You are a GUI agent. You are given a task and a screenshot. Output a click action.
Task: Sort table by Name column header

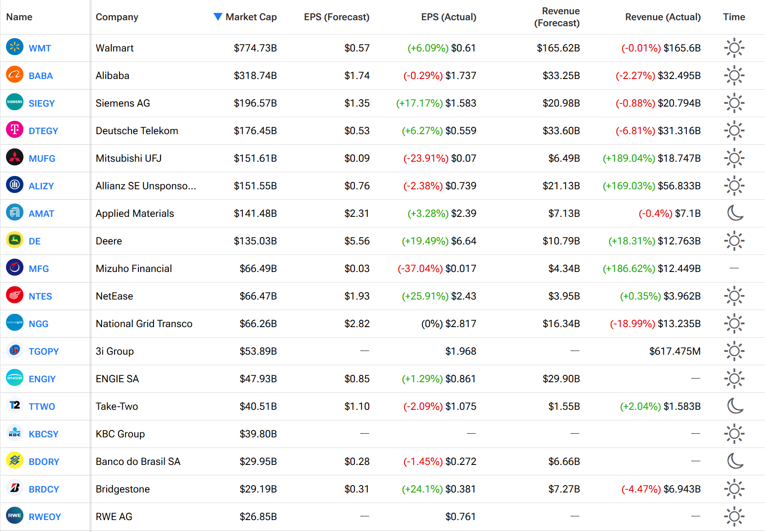pyautogui.click(x=19, y=17)
